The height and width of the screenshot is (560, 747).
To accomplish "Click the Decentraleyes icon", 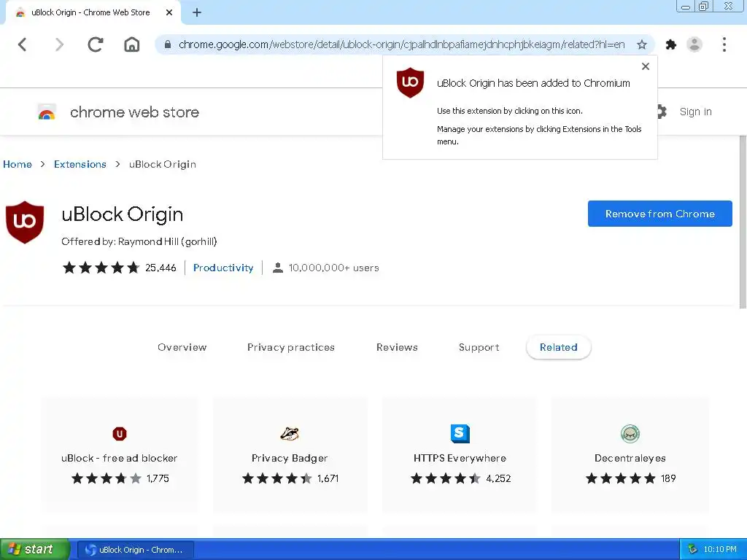I will pyautogui.click(x=630, y=434).
